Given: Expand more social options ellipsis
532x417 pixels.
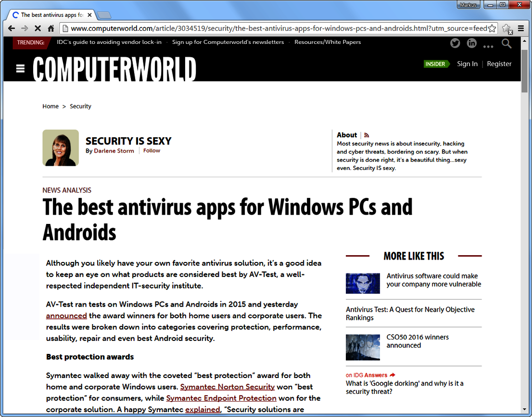Looking at the screenshot, I should 488,46.
